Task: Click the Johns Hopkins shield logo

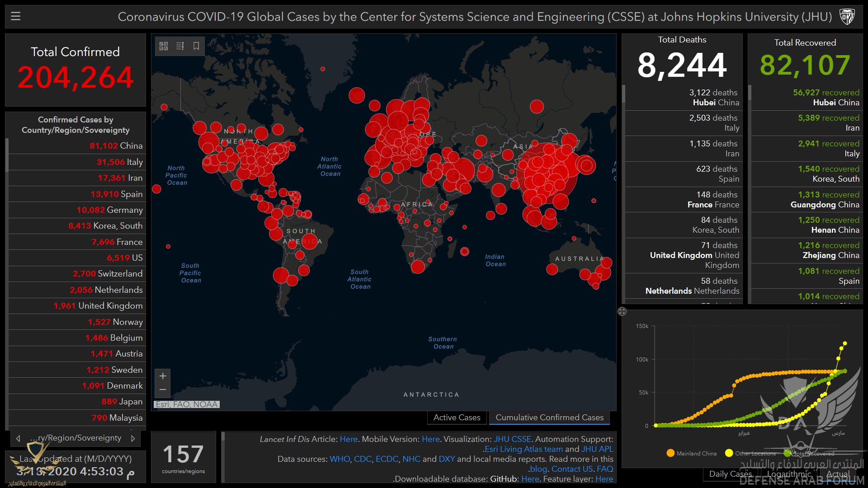Action: point(847,17)
